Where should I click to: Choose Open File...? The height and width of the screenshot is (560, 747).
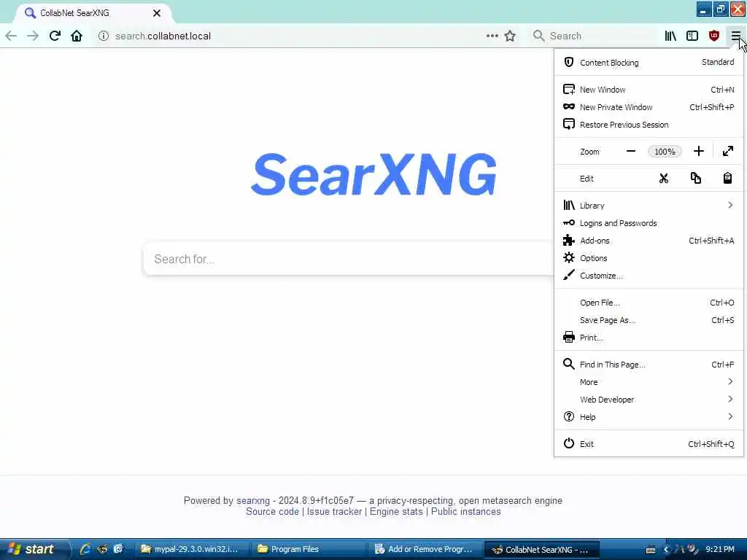pos(649,303)
